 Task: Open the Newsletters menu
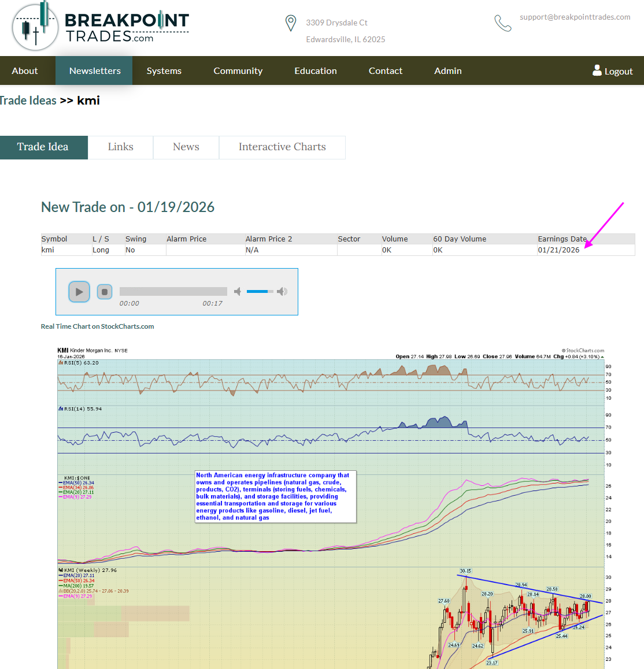[95, 70]
